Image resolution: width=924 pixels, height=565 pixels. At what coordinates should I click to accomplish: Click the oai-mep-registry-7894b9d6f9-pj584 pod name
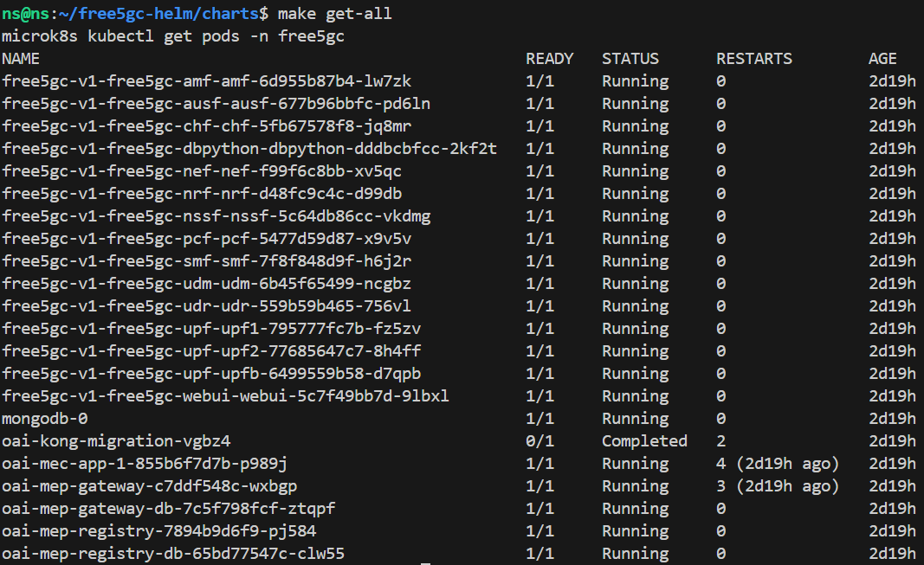(x=159, y=531)
